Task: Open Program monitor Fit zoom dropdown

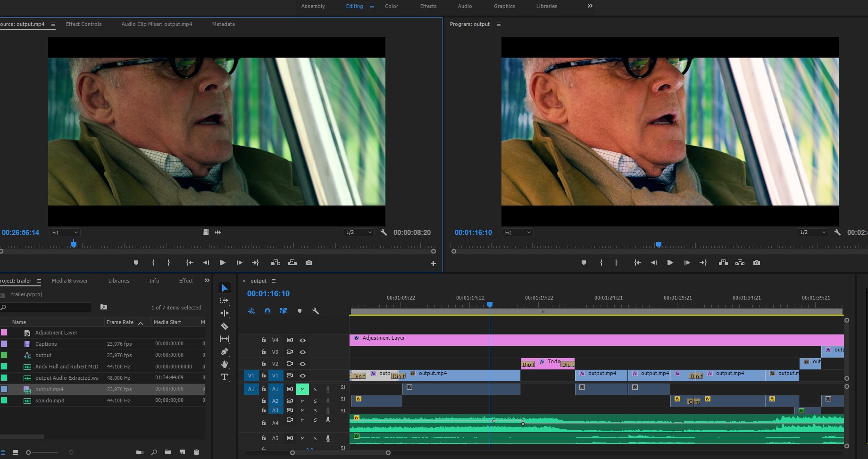Action: click(x=517, y=233)
